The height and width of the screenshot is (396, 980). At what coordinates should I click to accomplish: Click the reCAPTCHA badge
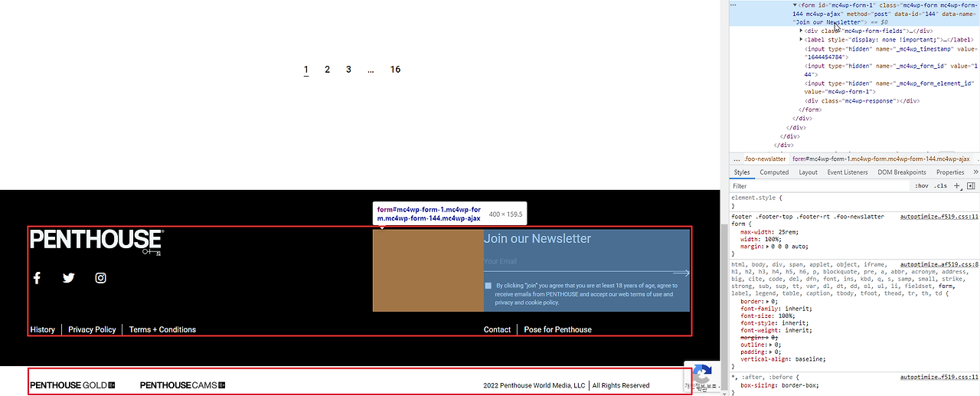pos(702,376)
